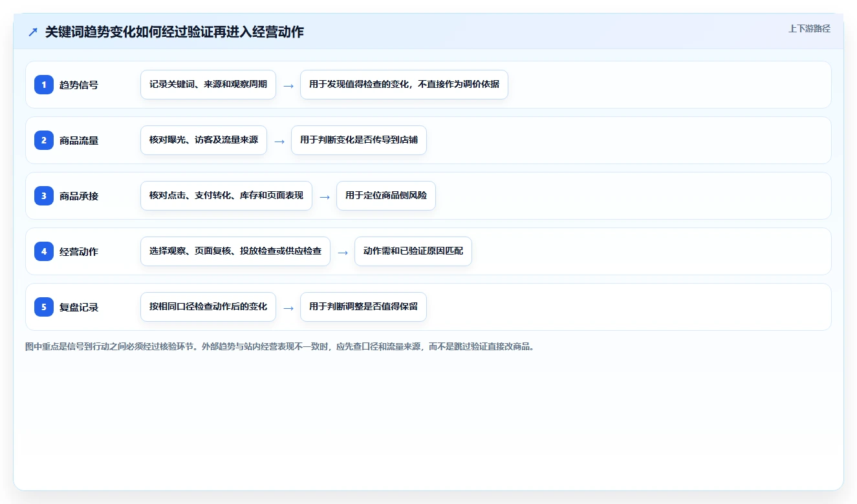Screen dimensions: 857x504
Task: Click the 上下游路径 label in header
Action: coord(809,28)
